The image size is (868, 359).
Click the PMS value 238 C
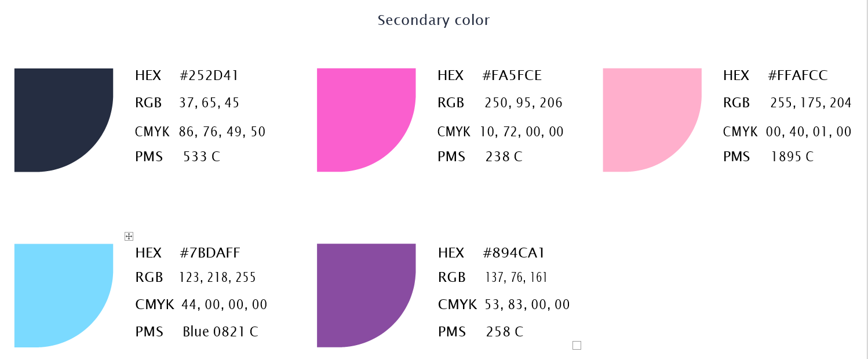(504, 157)
